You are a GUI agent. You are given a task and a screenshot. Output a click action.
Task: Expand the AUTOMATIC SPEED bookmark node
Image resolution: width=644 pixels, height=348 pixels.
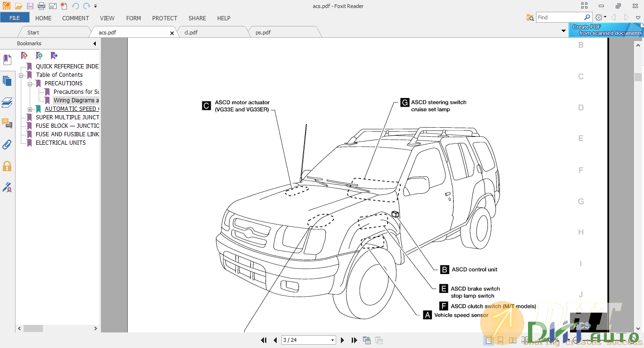tap(30, 109)
